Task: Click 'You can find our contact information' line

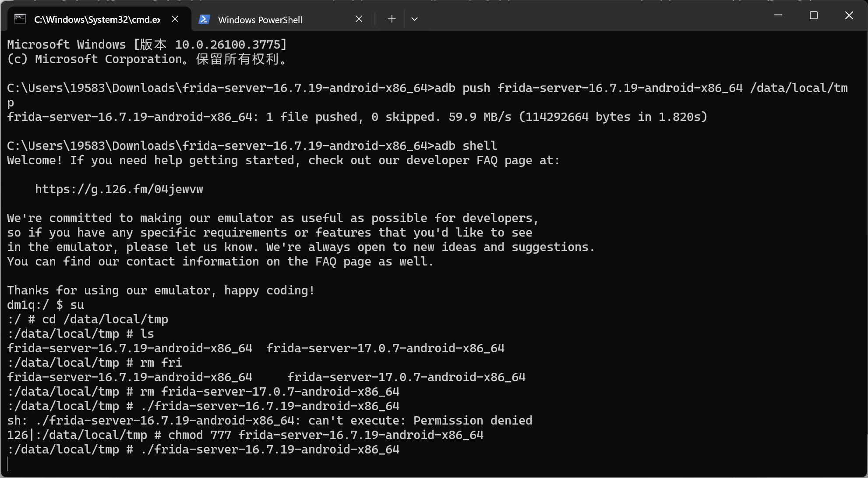Action: click(x=220, y=262)
